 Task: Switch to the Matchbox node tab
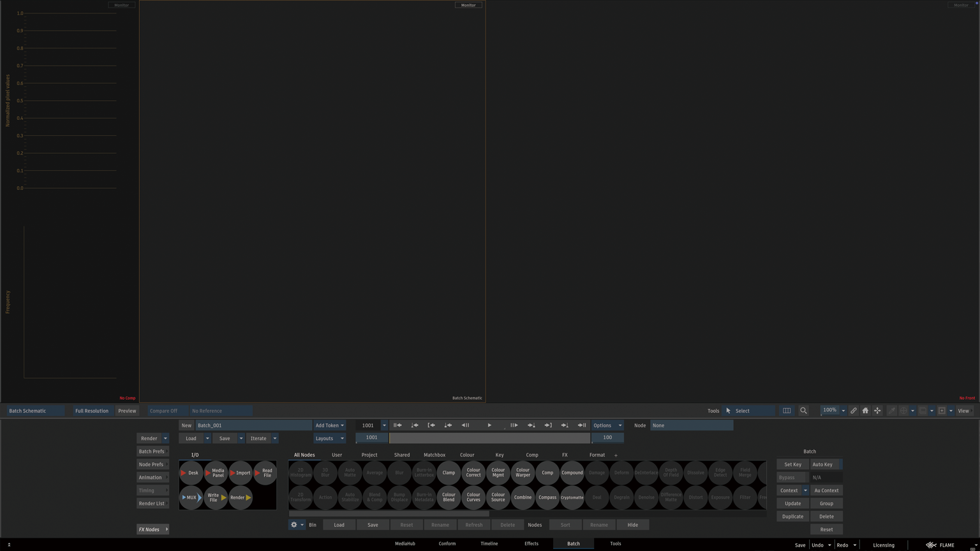point(434,455)
